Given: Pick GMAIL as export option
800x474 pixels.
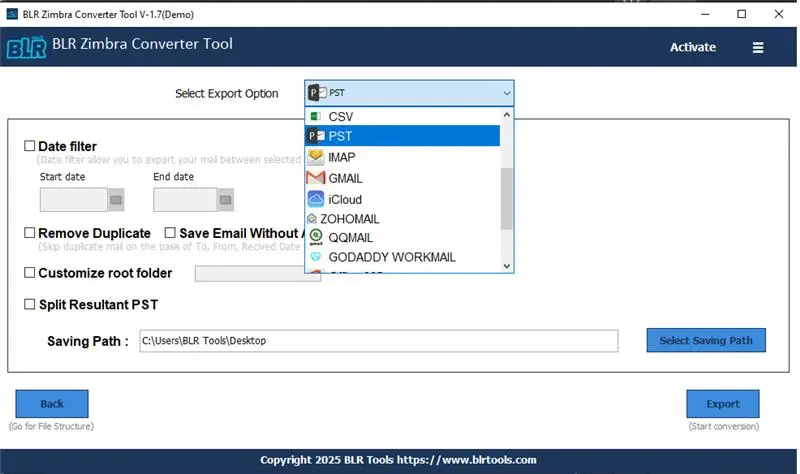Looking at the screenshot, I should click(x=403, y=178).
